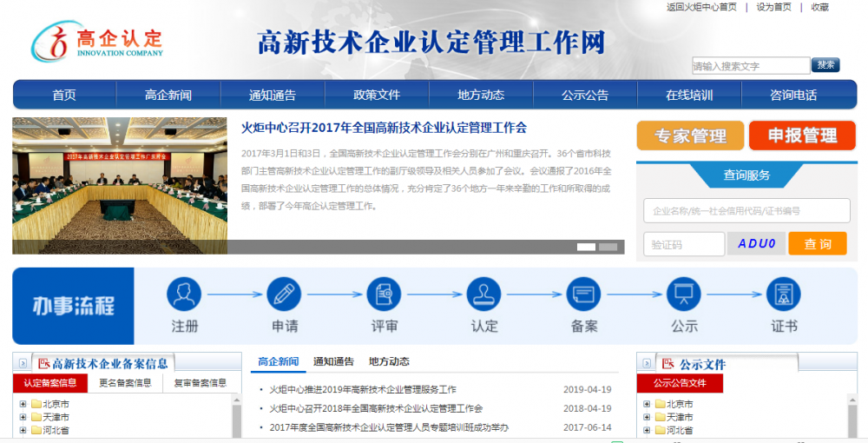Switch to the 更名备案信息 tab
Image resolution: width=868 pixels, height=443 pixels.
pyautogui.click(x=125, y=383)
